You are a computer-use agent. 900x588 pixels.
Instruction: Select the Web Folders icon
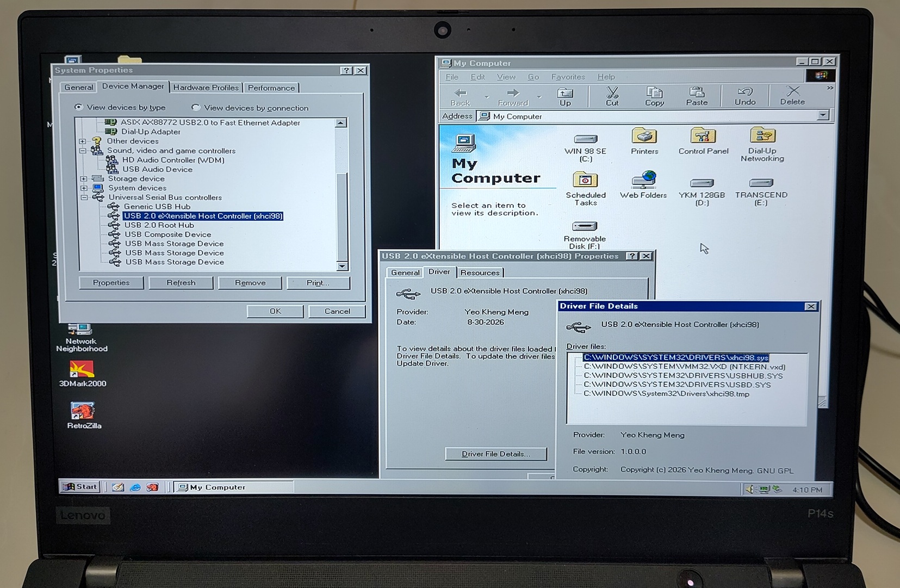click(643, 185)
